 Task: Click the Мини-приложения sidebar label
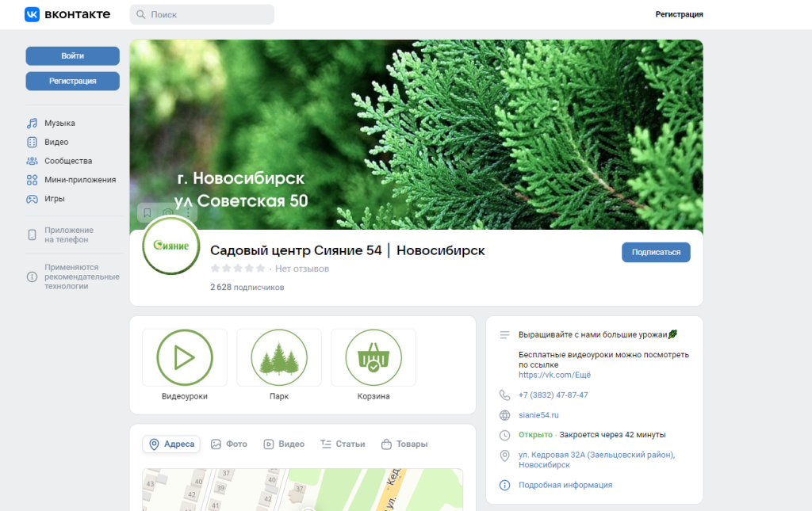[80, 180]
